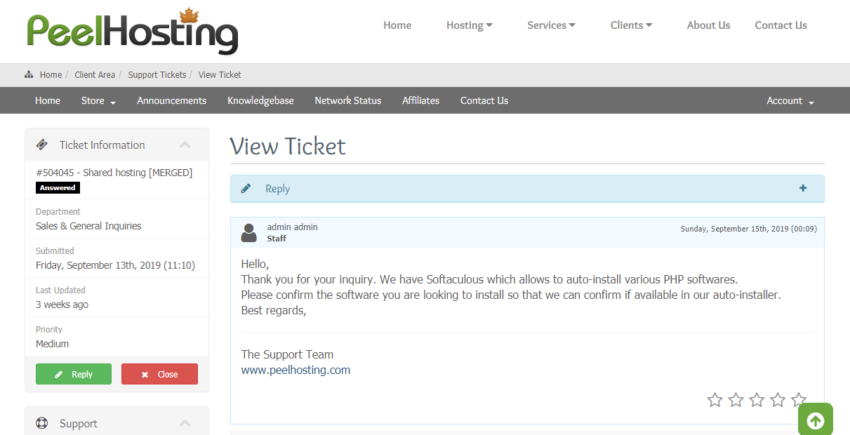Expand the blue Reply bar
Screen dimensions: 850x435
527,189
